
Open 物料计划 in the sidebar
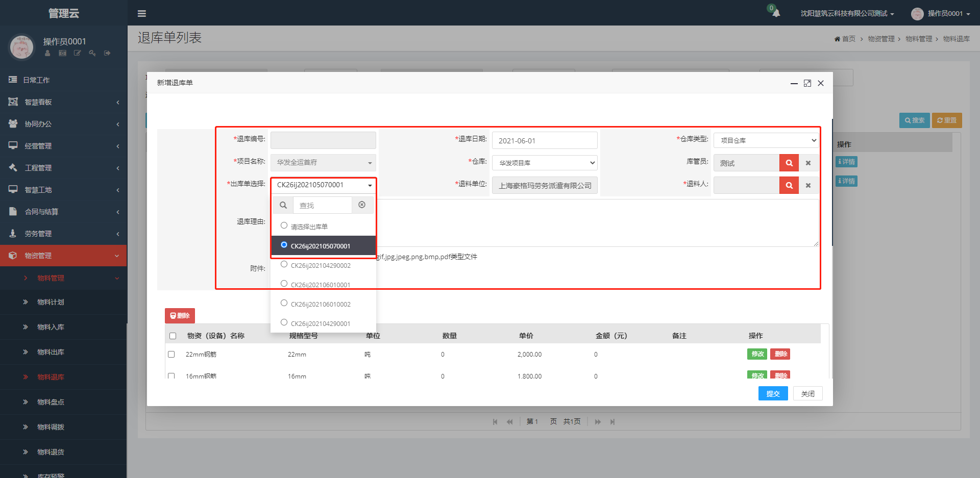63,302
